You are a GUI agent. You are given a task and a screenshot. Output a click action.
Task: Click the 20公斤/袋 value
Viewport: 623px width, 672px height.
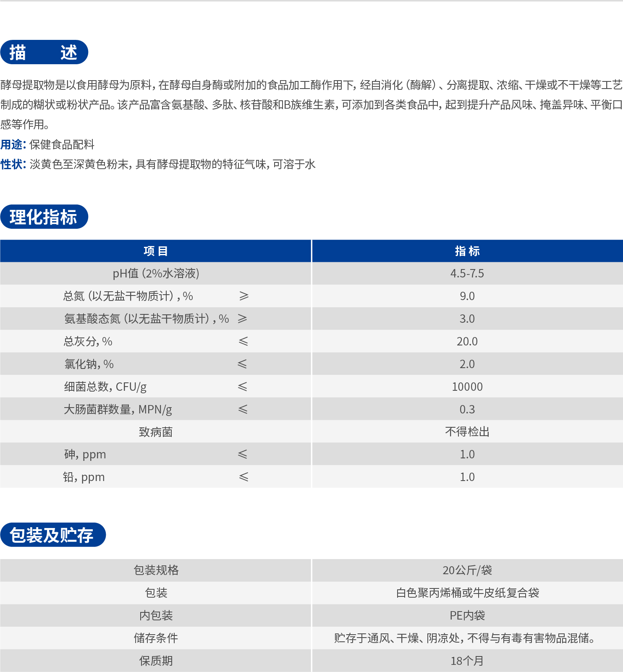(467, 570)
